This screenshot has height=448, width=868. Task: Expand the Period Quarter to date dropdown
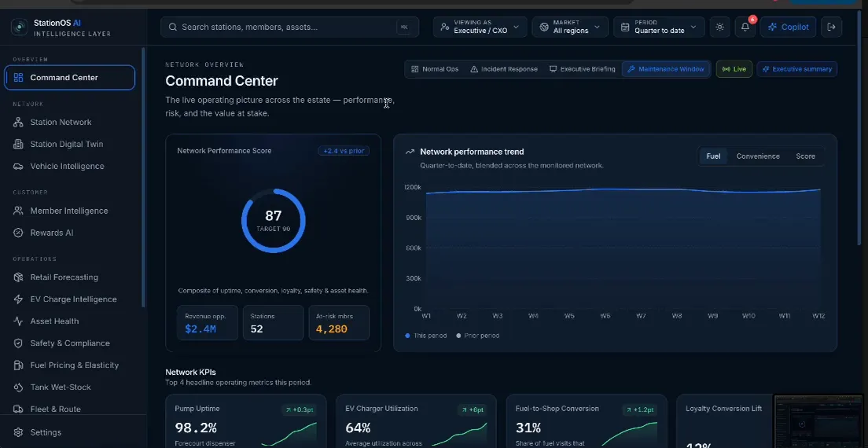[659, 27]
